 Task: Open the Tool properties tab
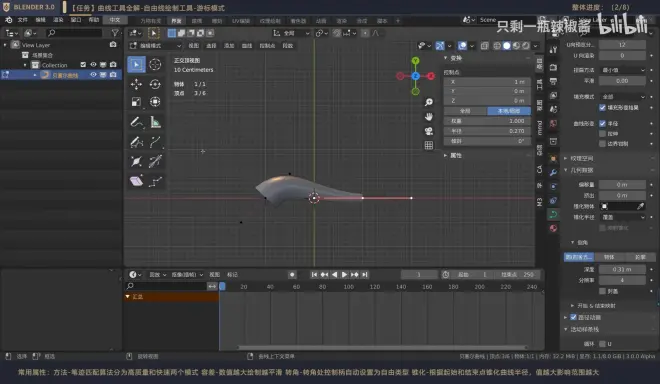coord(553,50)
